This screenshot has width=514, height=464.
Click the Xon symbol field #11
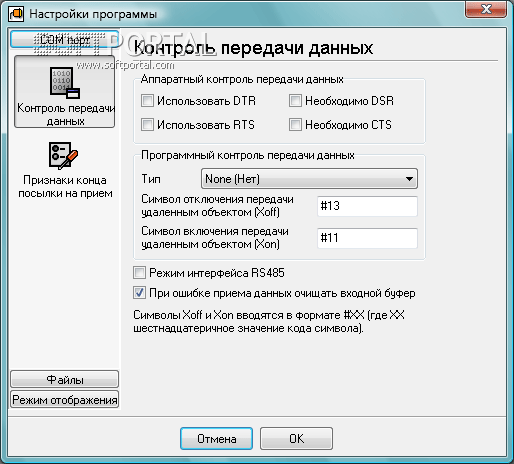[367, 238]
